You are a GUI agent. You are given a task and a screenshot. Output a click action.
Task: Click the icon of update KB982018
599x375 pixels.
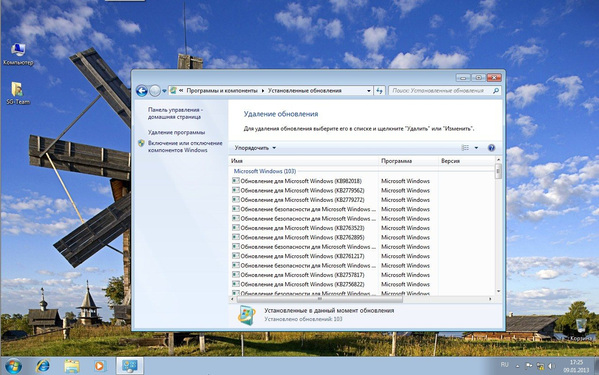point(236,181)
